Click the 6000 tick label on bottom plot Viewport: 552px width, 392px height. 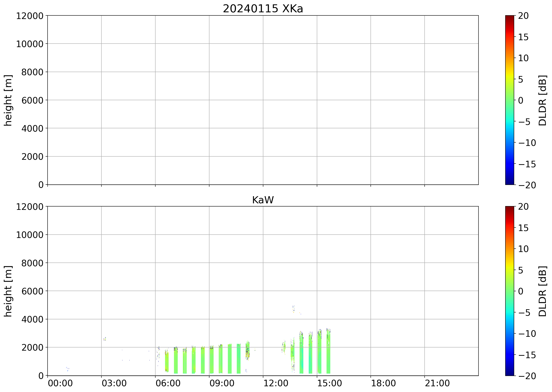[x=32, y=291]
